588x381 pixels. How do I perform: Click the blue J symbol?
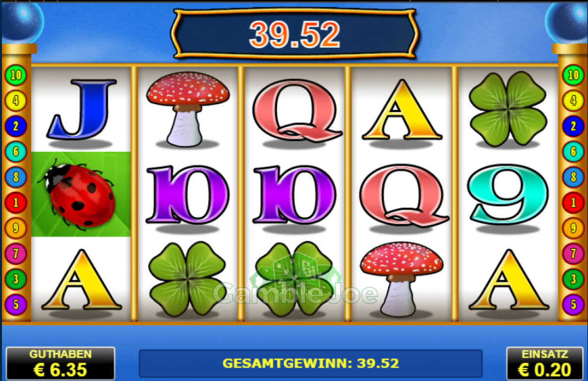[81, 109]
